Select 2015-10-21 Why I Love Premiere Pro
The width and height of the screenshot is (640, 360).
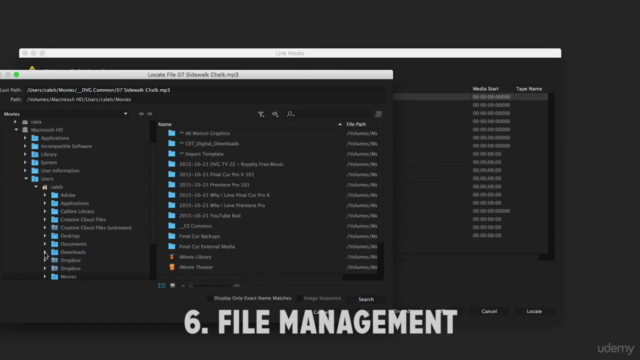pos(222,205)
